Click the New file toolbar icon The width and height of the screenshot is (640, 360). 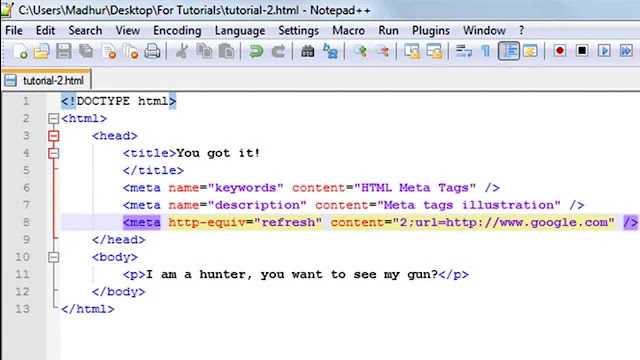tap(20, 51)
